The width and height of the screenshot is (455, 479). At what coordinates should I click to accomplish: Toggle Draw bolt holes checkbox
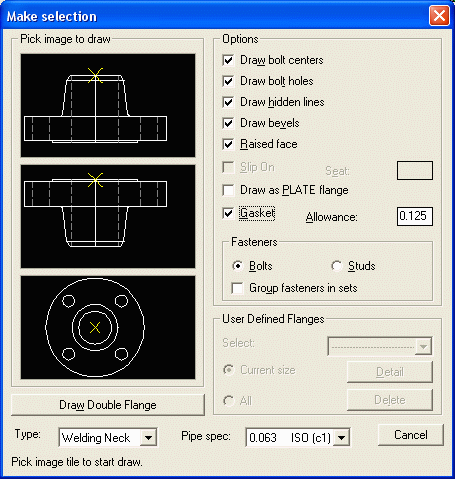(x=228, y=81)
